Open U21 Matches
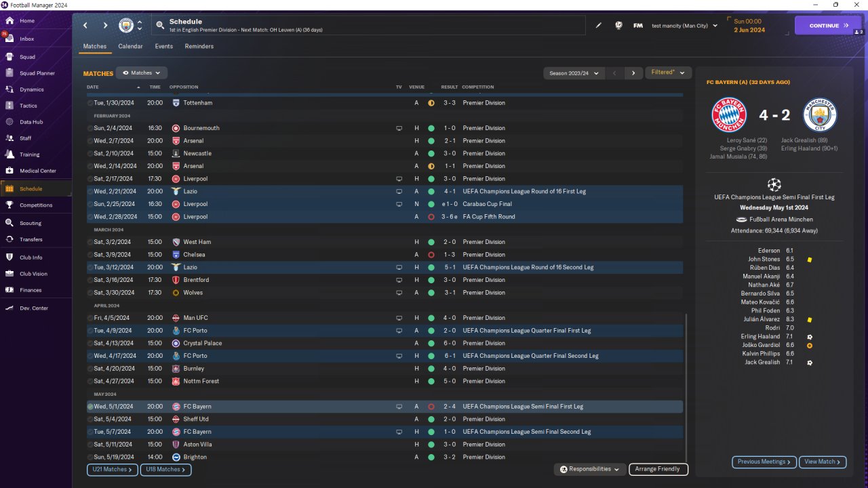The image size is (868, 488). coord(113,470)
